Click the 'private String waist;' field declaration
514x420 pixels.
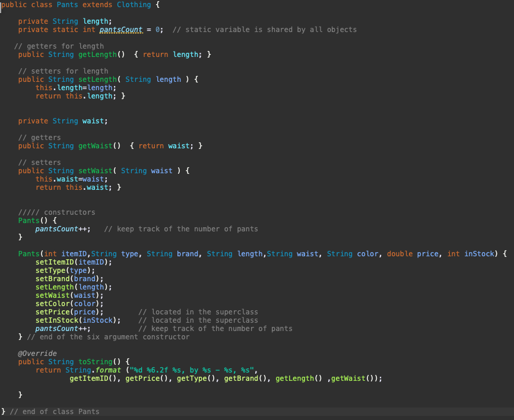click(x=63, y=121)
